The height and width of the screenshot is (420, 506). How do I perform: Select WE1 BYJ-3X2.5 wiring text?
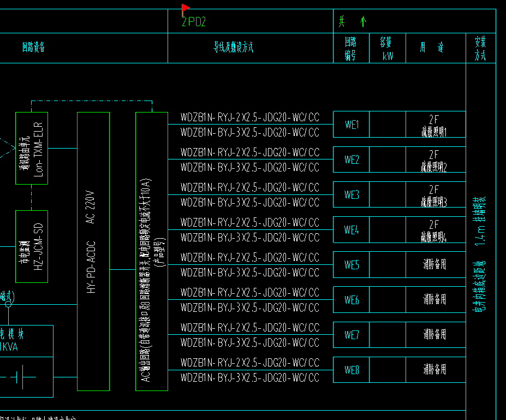[x=250, y=132]
